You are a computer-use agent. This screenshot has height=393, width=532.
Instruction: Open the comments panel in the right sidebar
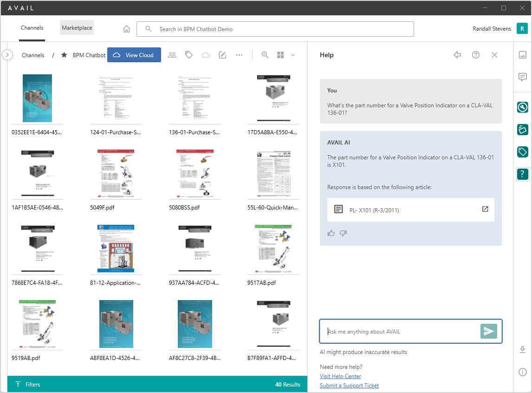(x=523, y=77)
